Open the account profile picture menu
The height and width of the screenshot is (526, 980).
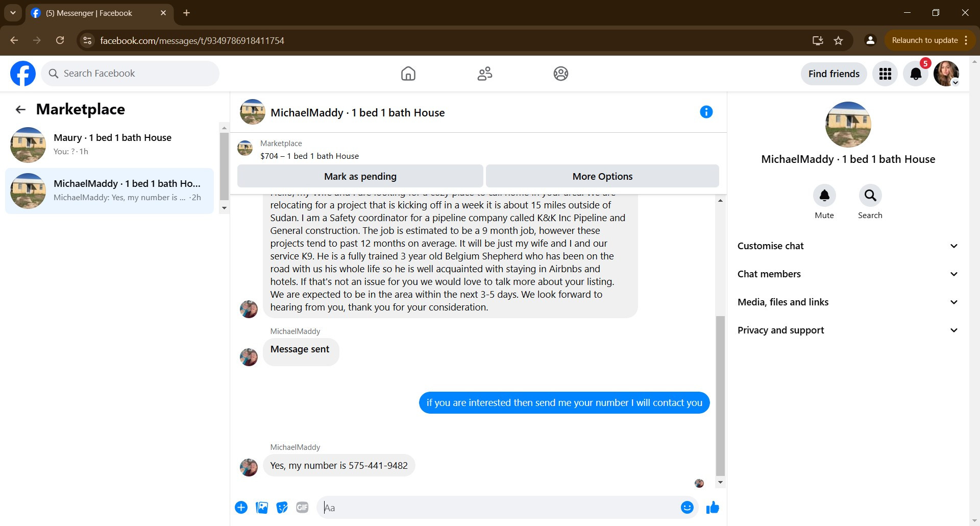point(946,74)
